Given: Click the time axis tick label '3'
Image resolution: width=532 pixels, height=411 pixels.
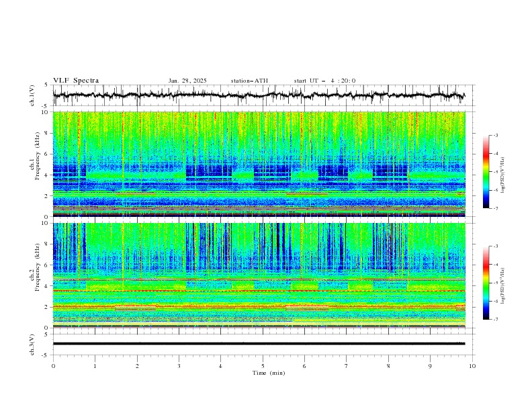Looking at the screenshot, I should point(179,366).
